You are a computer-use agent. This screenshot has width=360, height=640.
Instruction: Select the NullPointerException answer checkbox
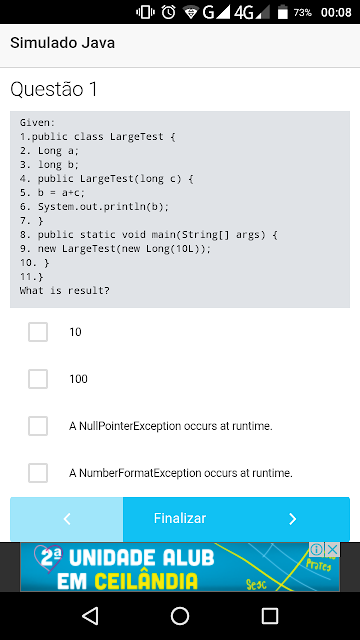point(38,426)
